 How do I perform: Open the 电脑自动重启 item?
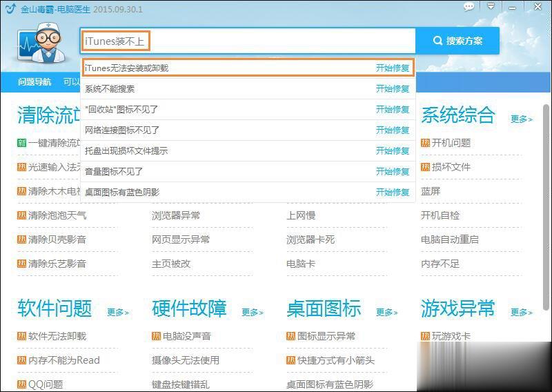[x=450, y=239]
